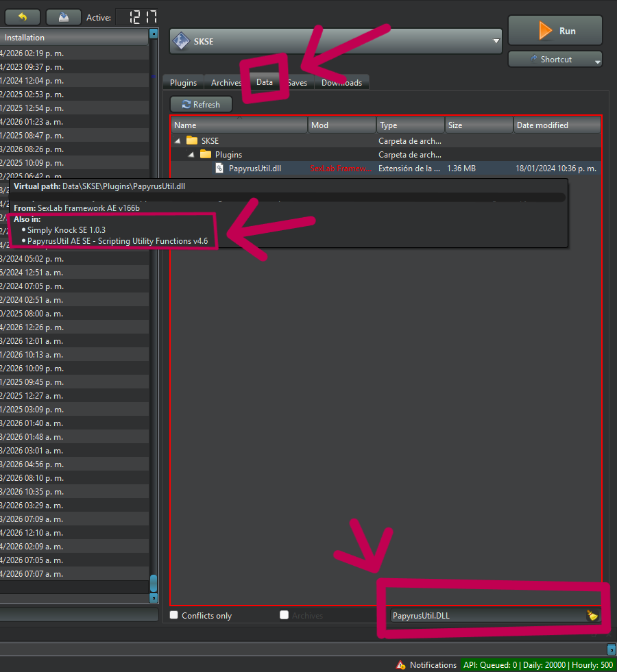
Task: Open the SKSE executable dropdown
Action: 496,41
